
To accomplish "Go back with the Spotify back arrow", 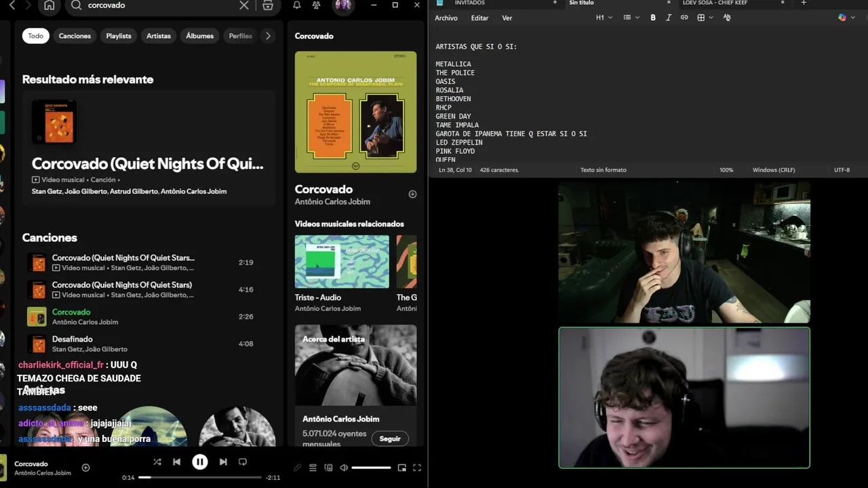I will (12, 5).
